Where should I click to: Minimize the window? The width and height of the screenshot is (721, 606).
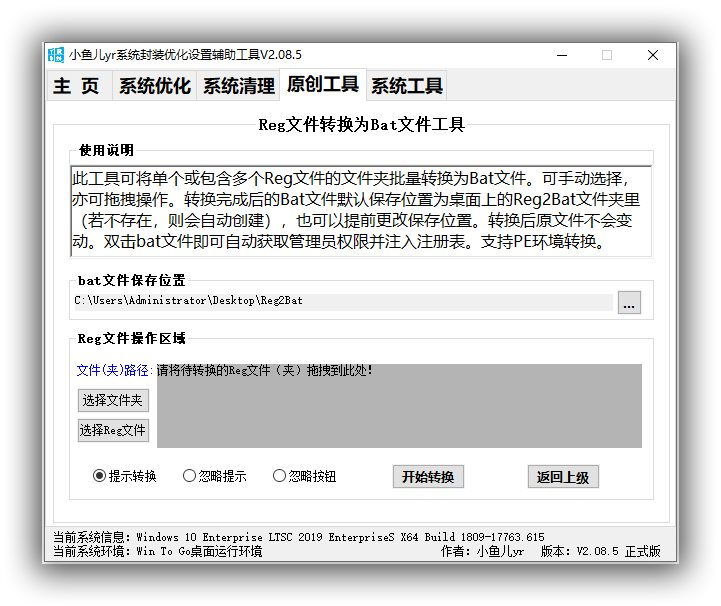click(562, 55)
